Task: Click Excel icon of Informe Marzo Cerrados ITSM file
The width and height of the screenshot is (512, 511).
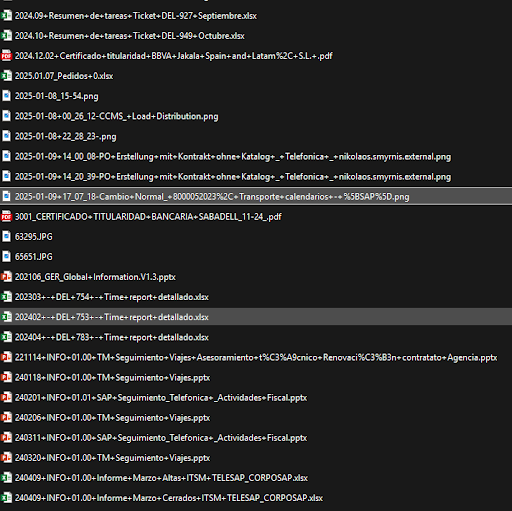Action: point(6,498)
